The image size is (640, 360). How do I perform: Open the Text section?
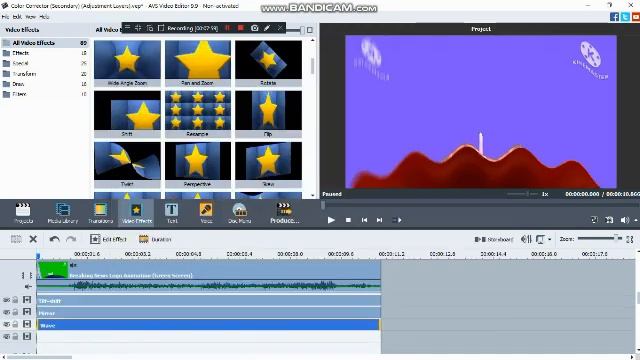[172, 213]
